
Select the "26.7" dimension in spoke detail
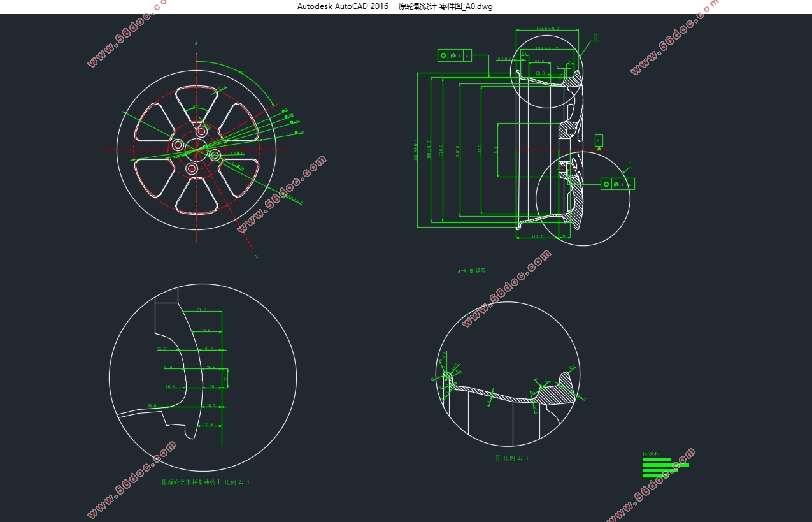(211, 405)
